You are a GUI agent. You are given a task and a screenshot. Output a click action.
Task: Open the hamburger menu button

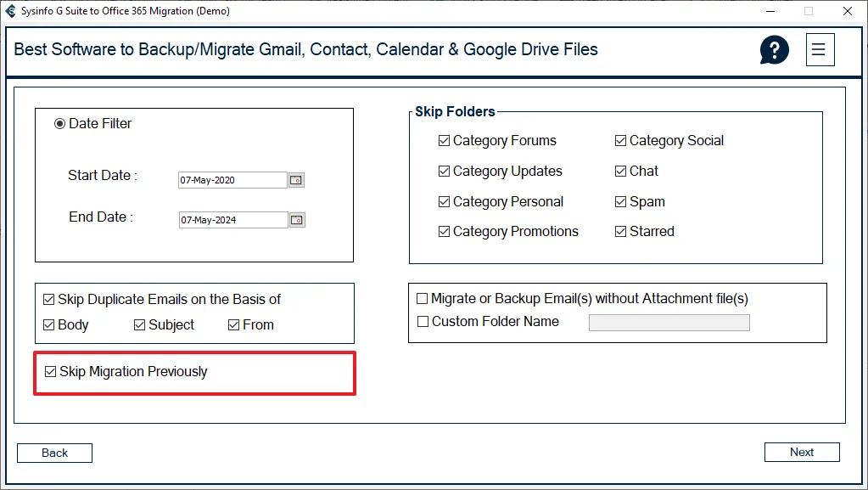pyautogui.click(x=820, y=50)
